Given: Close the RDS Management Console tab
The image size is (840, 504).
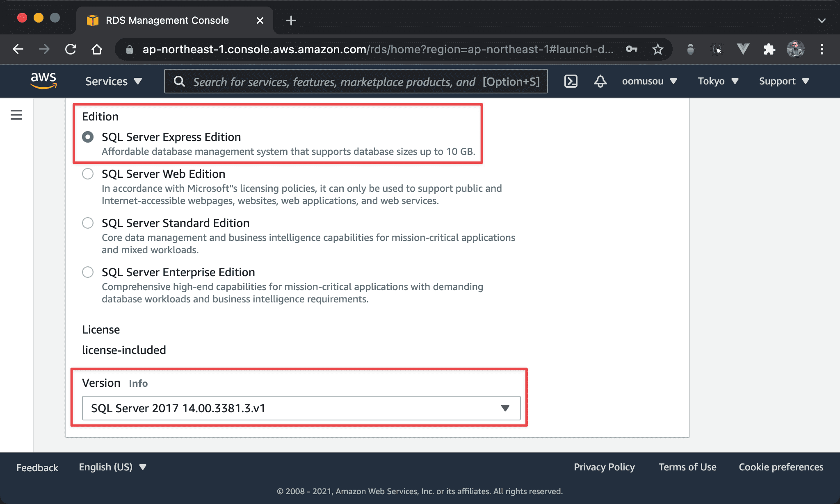Looking at the screenshot, I should [x=260, y=20].
